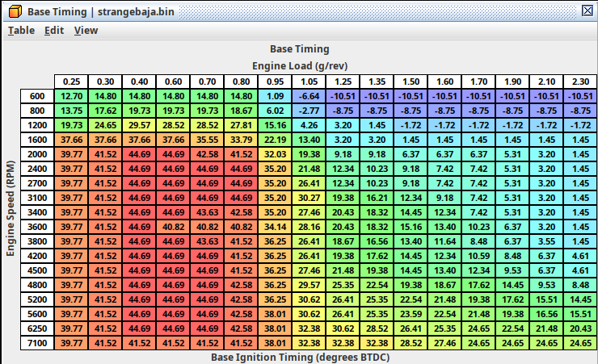Select the 0.25 engine load column header
The height and width of the screenshot is (364, 598).
[x=72, y=82]
